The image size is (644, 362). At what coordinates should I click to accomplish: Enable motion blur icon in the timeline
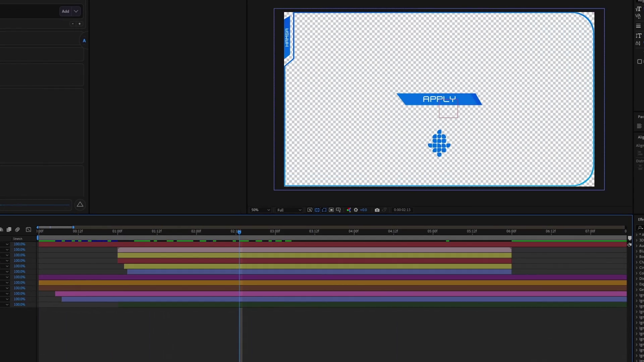(17, 230)
